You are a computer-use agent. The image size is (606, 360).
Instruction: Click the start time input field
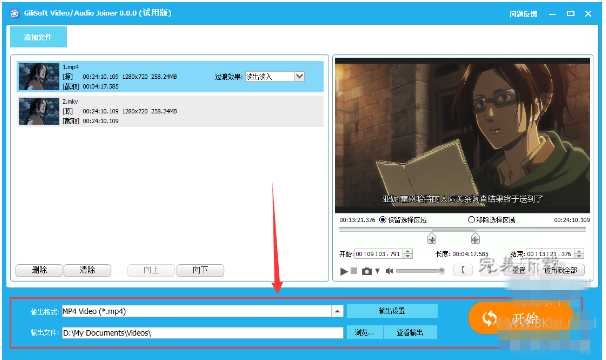pyautogui.click(x=378, y=254)
